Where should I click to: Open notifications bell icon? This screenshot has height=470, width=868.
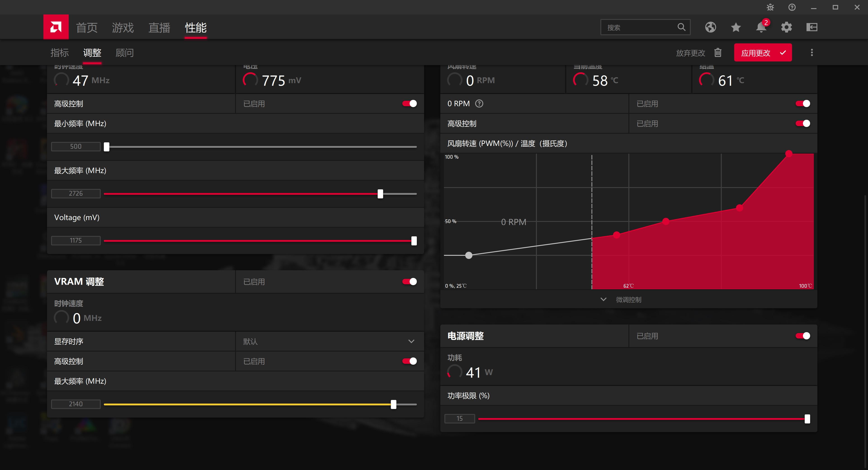coord(761,27)
